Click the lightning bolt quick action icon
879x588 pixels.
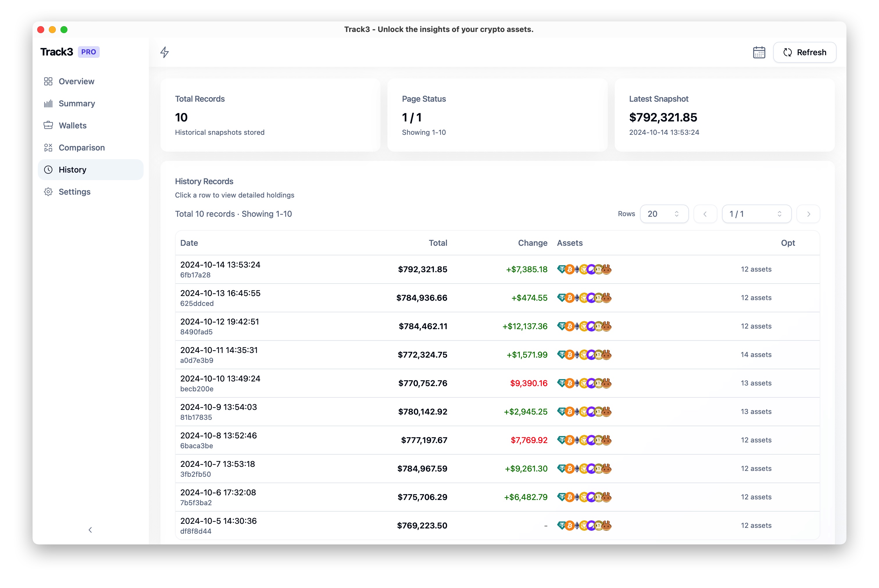(x=164, y=52)
